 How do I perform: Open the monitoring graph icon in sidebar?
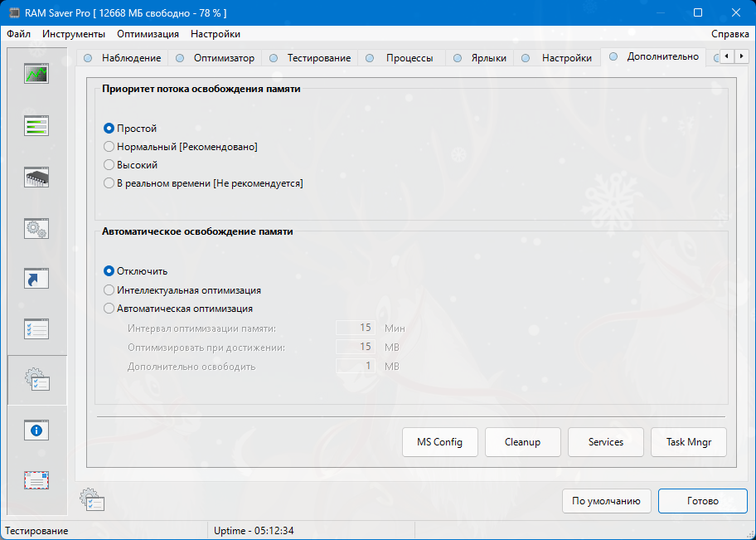coord(36,74)
